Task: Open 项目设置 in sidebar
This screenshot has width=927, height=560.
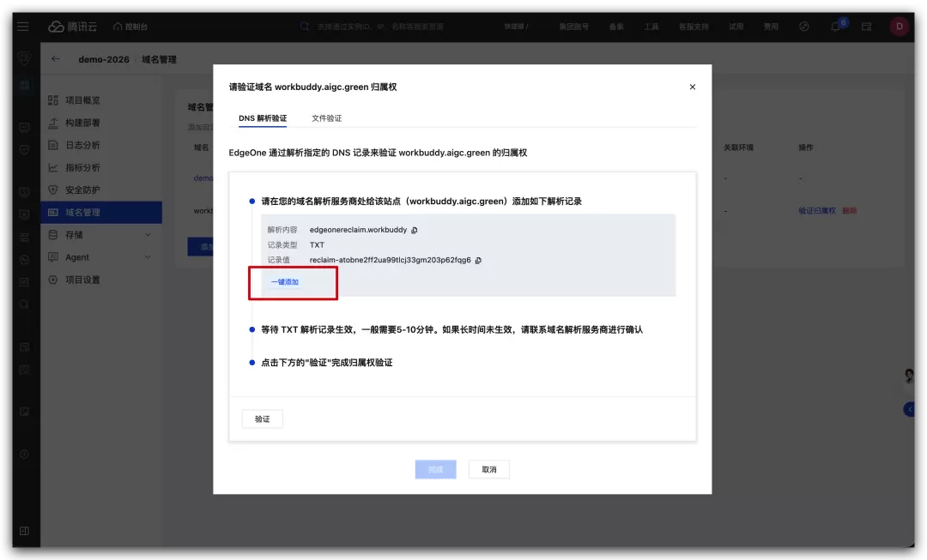Action: 82,280
